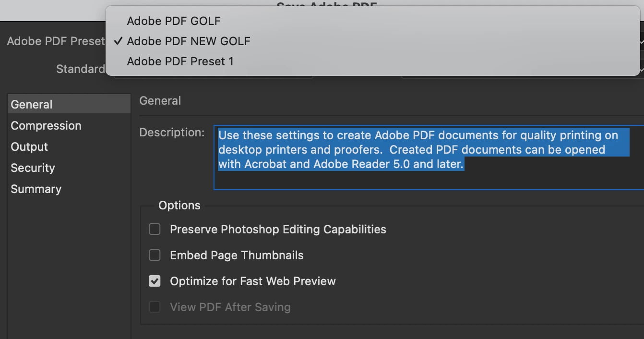Uncheck Optimize for Fast Web Preview
The image size is (644, 339).
pos(155,281)
